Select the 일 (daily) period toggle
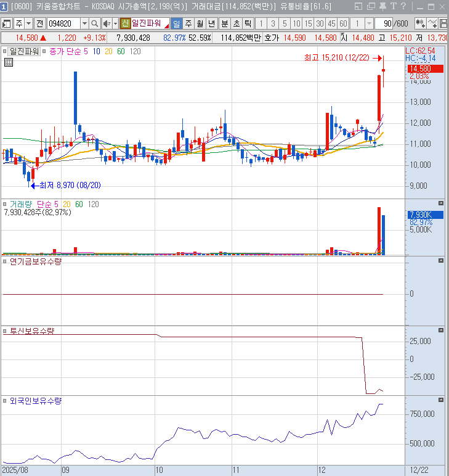 (176, 23)
